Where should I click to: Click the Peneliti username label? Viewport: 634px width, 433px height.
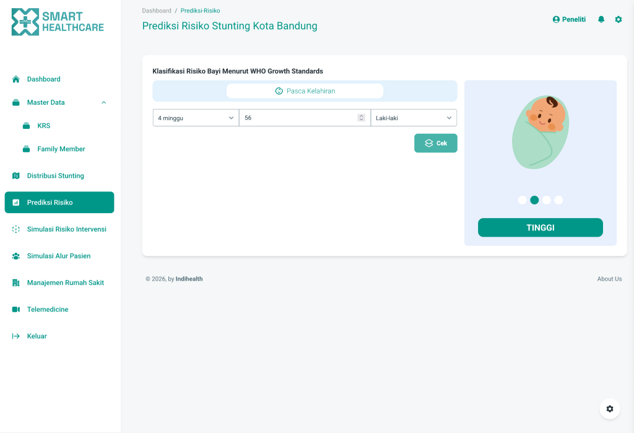click(x=574, y=19)
